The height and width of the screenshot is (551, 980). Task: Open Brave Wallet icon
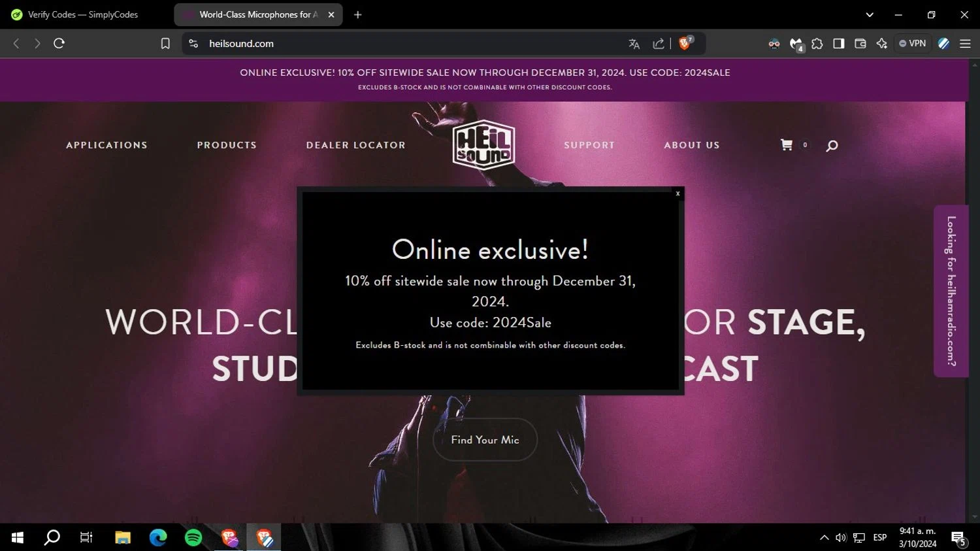(860, 44)
